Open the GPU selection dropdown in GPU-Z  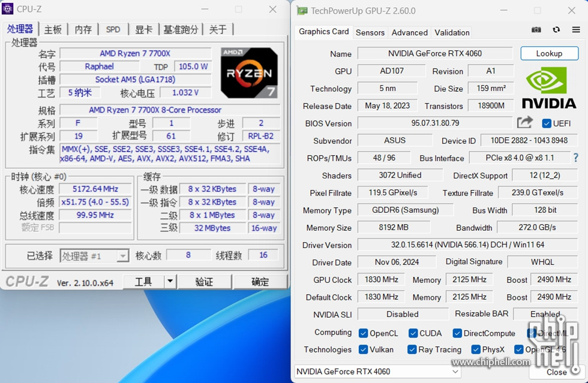[377, 372]
